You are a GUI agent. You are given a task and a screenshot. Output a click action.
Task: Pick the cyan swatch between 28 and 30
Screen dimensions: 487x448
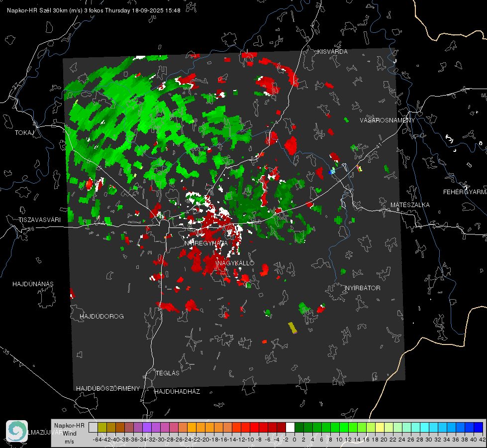(x=425, y=427)
